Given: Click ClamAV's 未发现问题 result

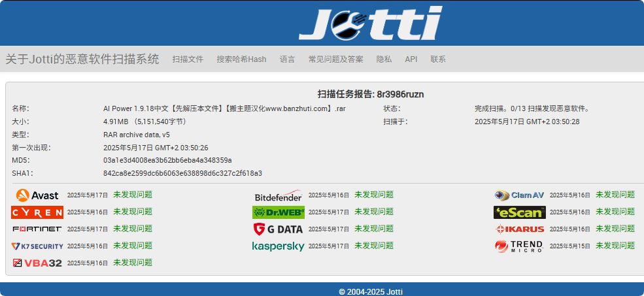Looking at the screenshot, I should (x=615, y=195).
